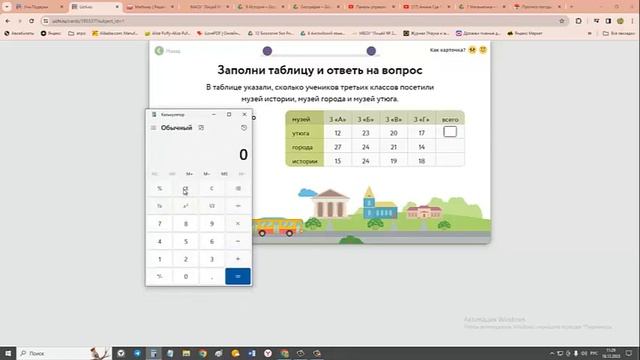
Task: Expand the system tray hidden icons chevron
Action: (x=552, y=353)
